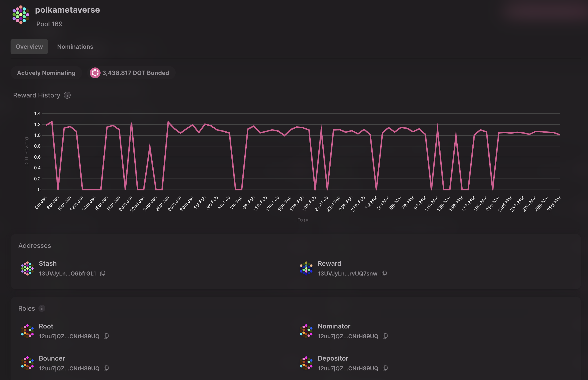Screen dimensions: 588x380
Task: Copy the Root role address
Action: coord(106,336)
